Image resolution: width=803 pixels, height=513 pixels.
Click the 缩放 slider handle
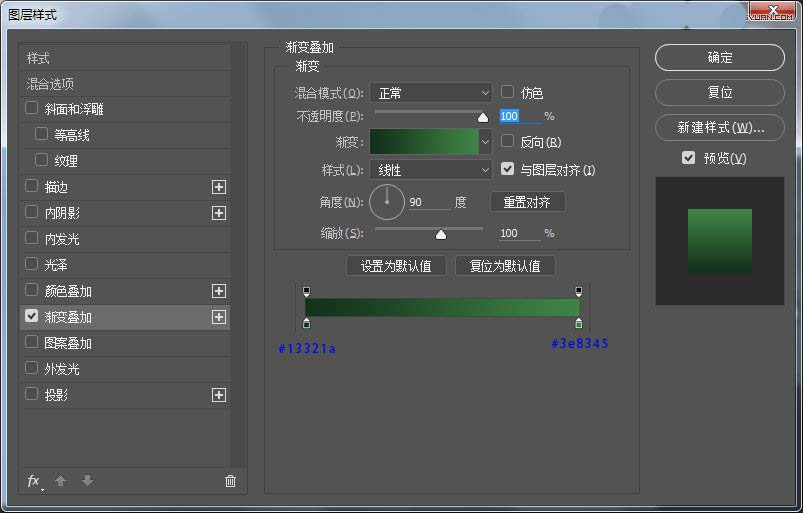[440, 235]
